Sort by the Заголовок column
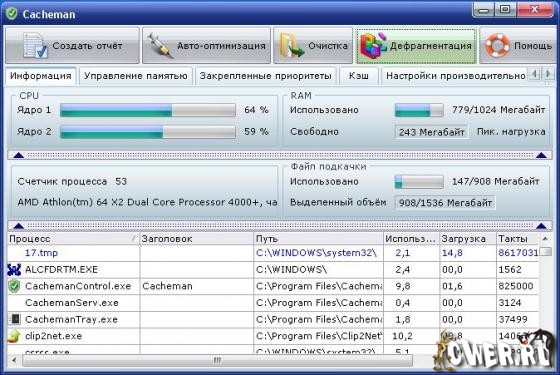Screen dimensions: 560x375 tap(196, 239)
